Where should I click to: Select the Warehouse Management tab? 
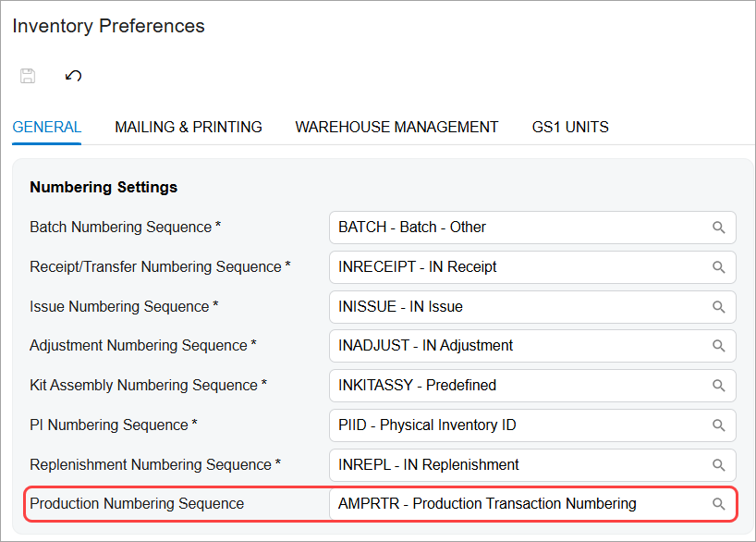396,128
